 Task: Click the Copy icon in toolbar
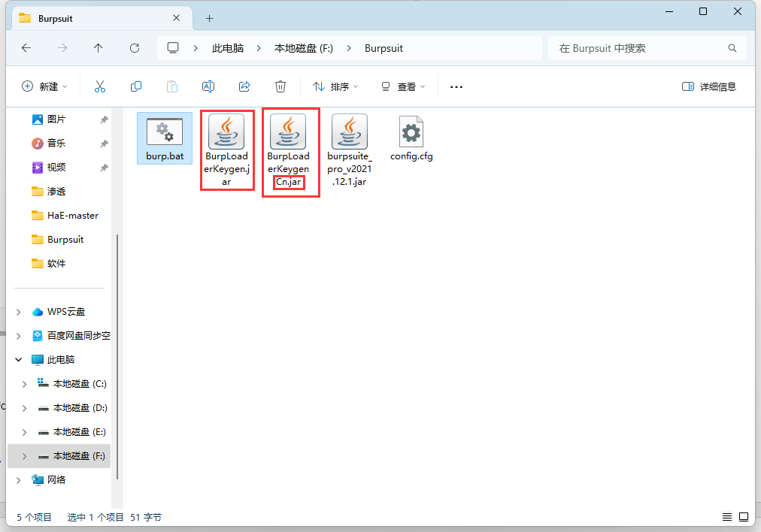(x=136, y=87)
